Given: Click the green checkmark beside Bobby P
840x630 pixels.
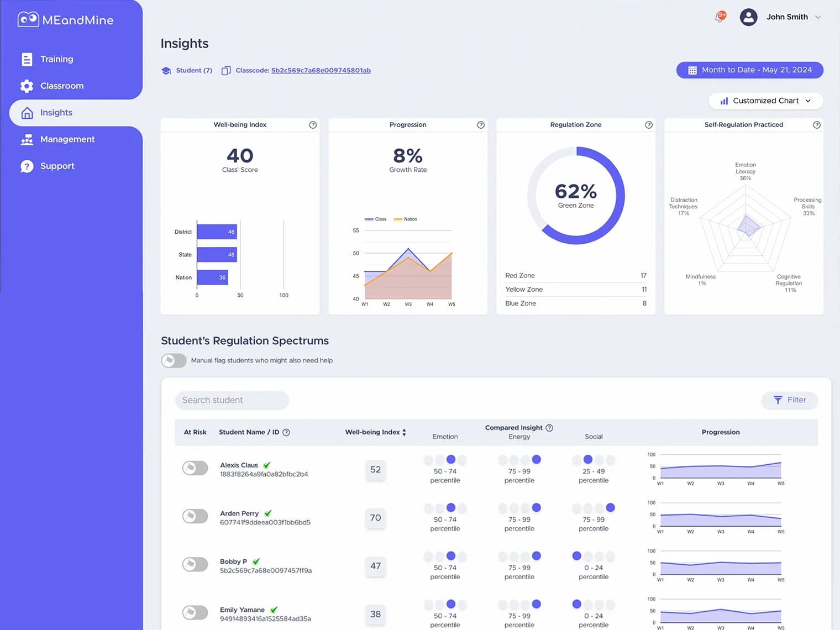Looking at the screenshot, I should pyautogui.click(x=256, y=561).
